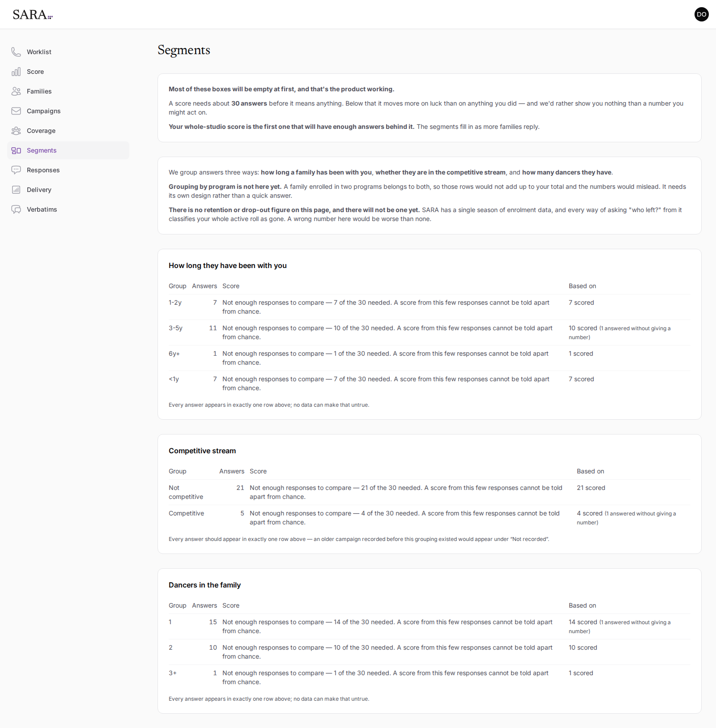Image resolution: width=716 pixels, height=728 pixels.
Task: Click the 'Dancers in the family' heading
Action: (x=205, y=585)
